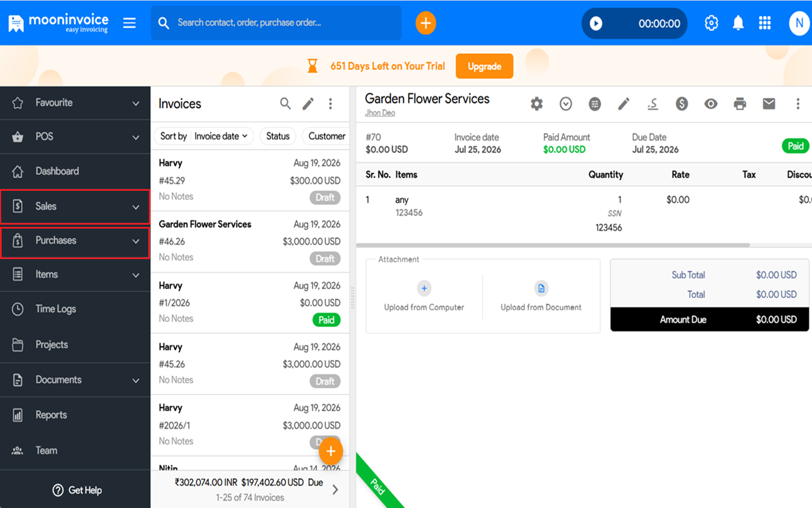This screenshot has width=812, height=508.
Task: Open Reports in the sidebar
Action: pyautogui.click(x=76, y=415)
